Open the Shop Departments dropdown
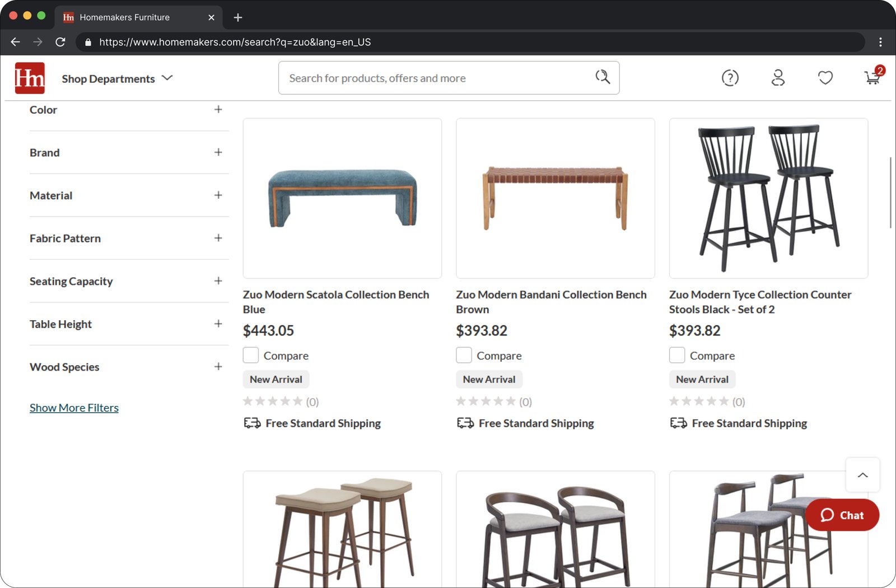This screenshot has height=588, width=896. click(x=117, y=78)
